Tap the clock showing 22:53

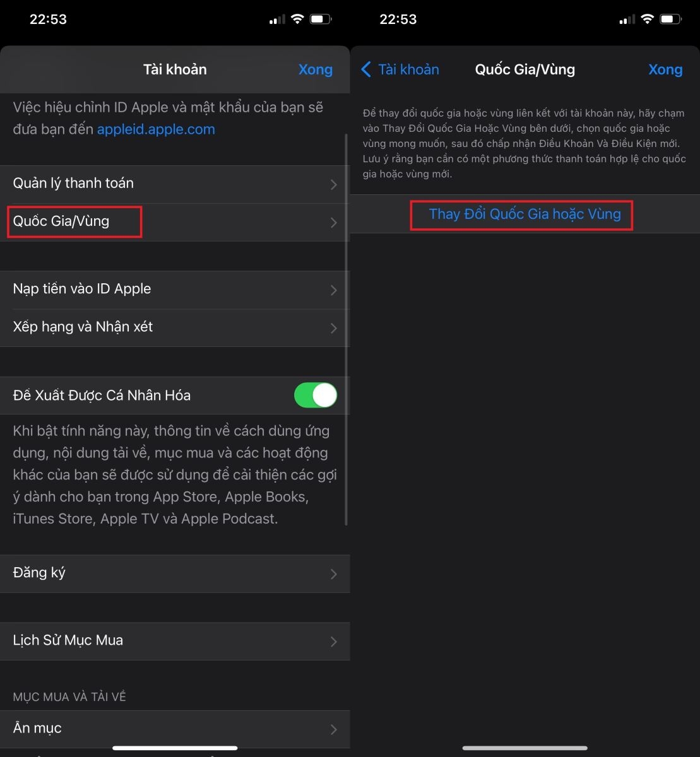tap(49, 19)
